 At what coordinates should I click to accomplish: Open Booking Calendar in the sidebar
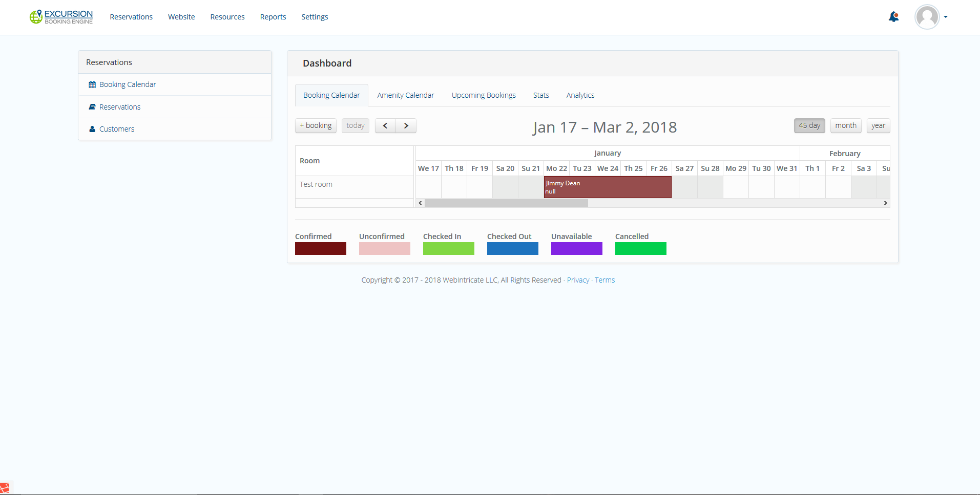(128, 84)
